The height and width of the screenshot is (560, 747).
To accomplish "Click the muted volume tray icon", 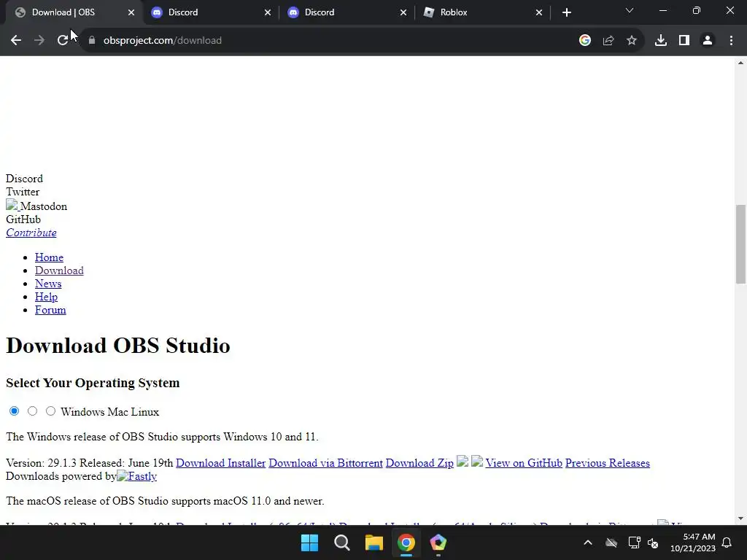I will point(653,542).
